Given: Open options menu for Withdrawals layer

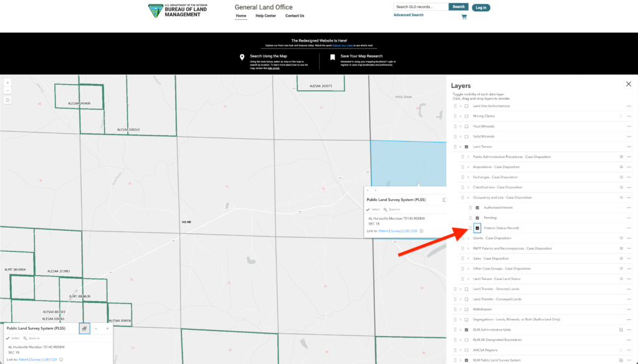Looking at the screenshot, I should pyautogui.click(x=629, y=309).
